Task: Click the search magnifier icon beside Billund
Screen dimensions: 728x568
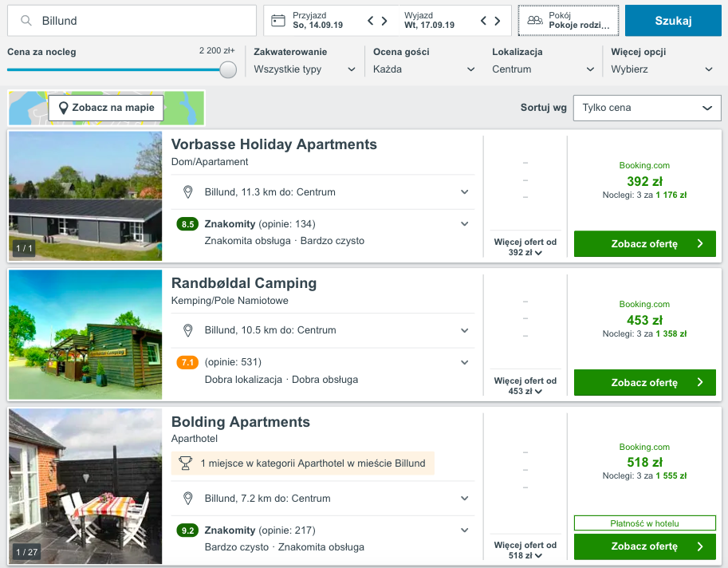Action: (x=26, y=21)
